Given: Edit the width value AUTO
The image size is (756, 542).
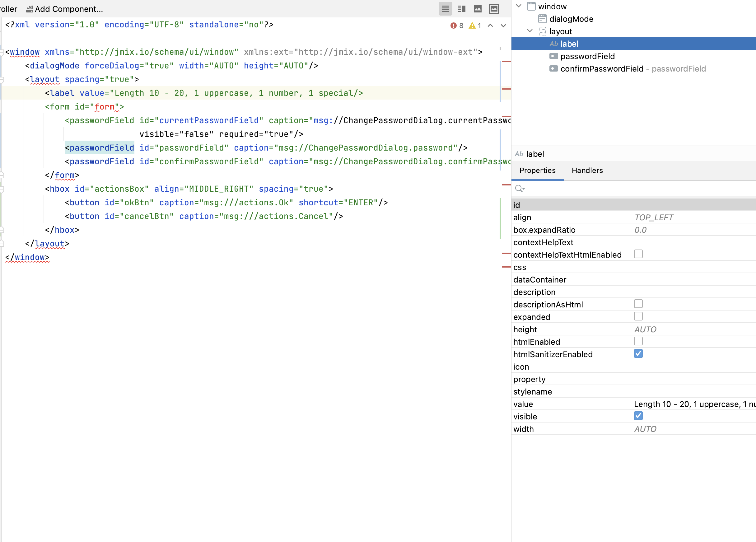Looking at the screenshot, I should pos(645,429).
